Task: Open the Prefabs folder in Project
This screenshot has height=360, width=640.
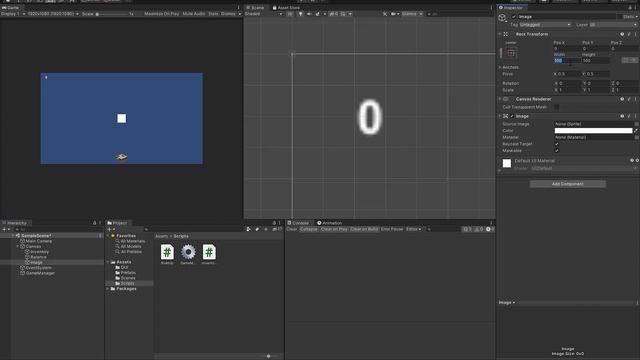Action: click(128, 273)
